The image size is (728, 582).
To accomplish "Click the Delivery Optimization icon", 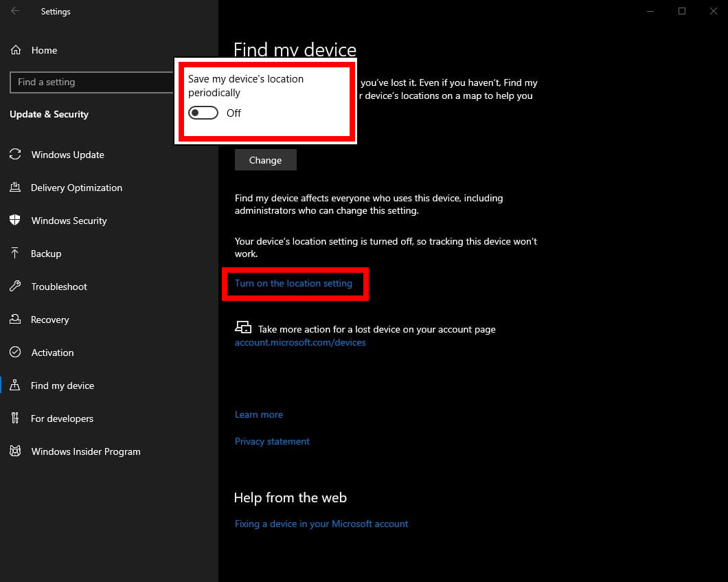I will pyautogui.click(x=15, y=188).
